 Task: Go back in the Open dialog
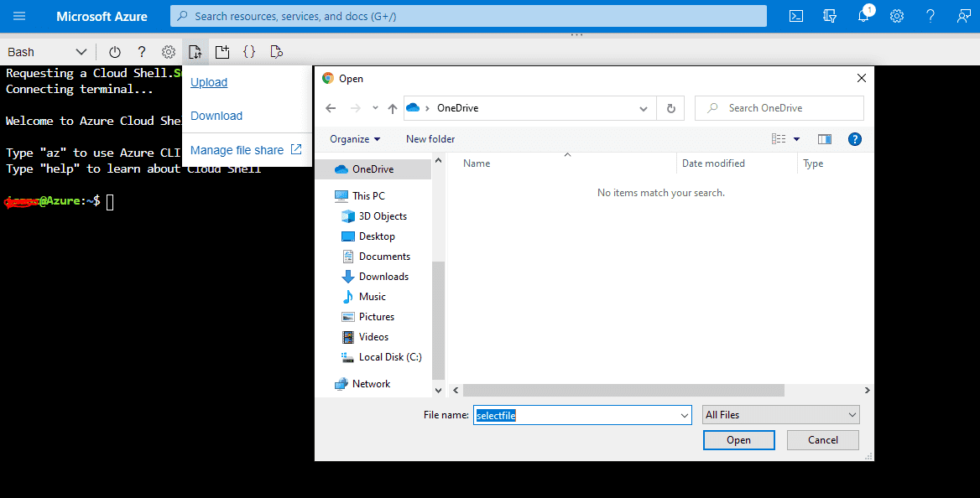point(331,108)
